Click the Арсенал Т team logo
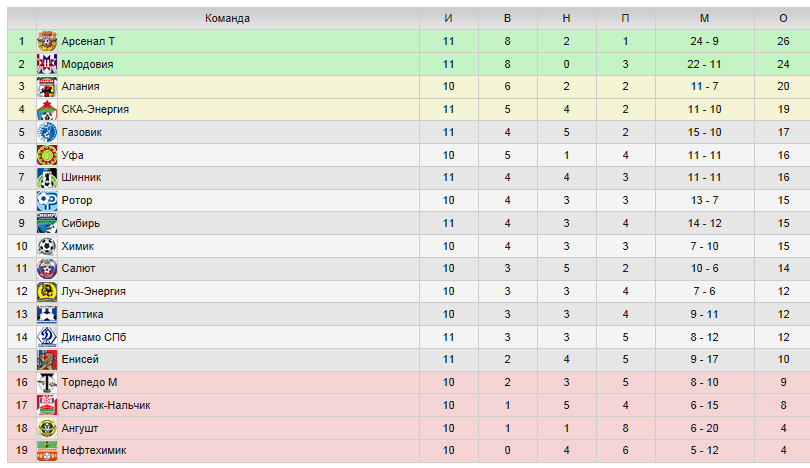Image resolution: width=810 pixels, height=468 pixels. tap(47, 41)
